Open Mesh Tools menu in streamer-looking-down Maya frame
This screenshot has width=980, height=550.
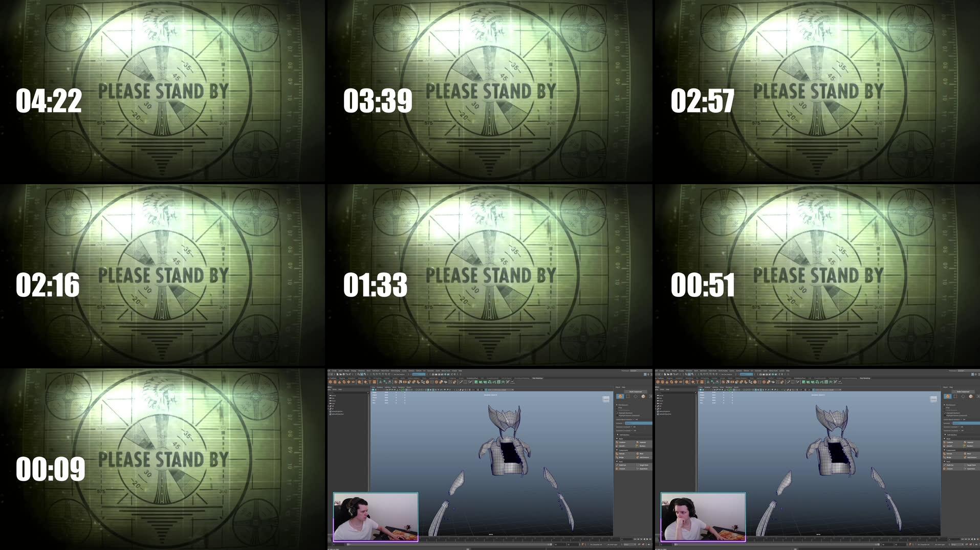point(385,371)
